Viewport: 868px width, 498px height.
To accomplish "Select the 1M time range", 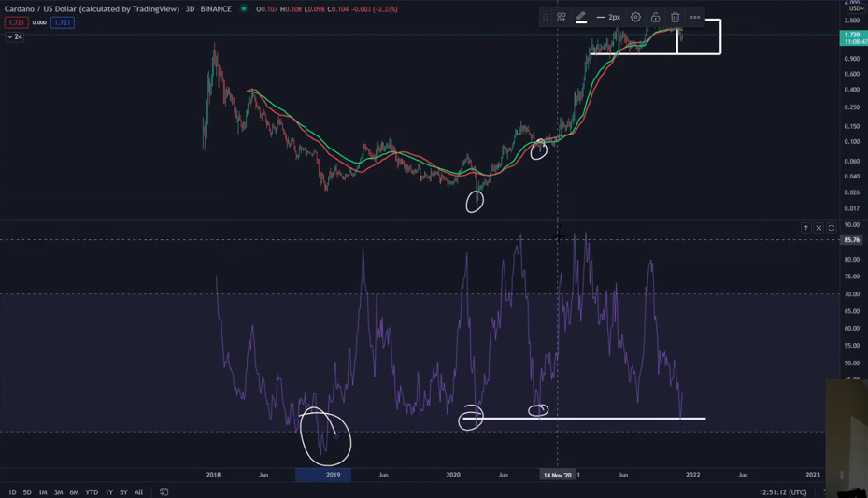I will coord(43,491).
